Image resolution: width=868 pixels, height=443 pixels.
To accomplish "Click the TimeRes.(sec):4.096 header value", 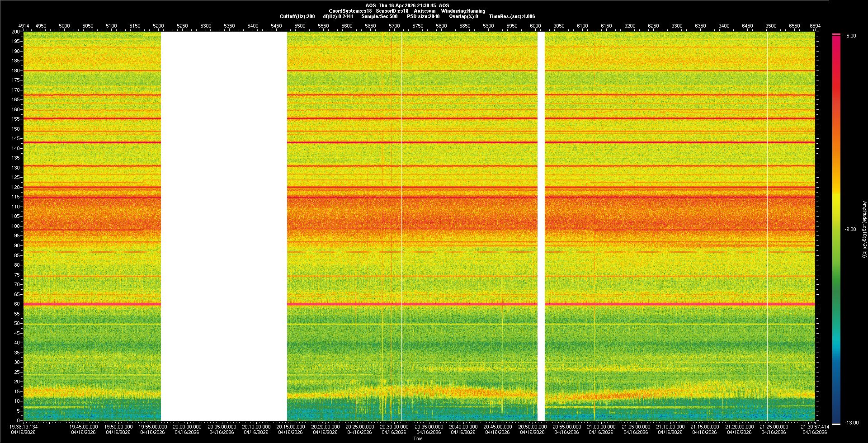I will point(512,16).
